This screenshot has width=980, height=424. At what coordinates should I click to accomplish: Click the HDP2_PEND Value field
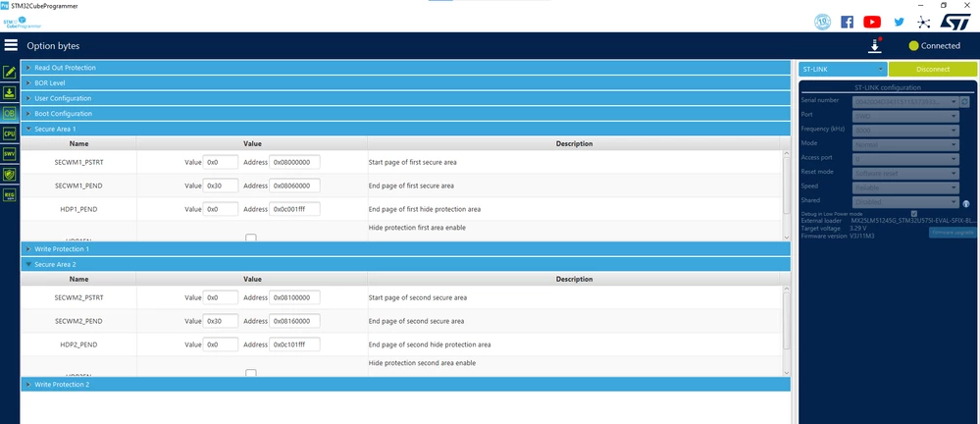click(x=221, y=344)
